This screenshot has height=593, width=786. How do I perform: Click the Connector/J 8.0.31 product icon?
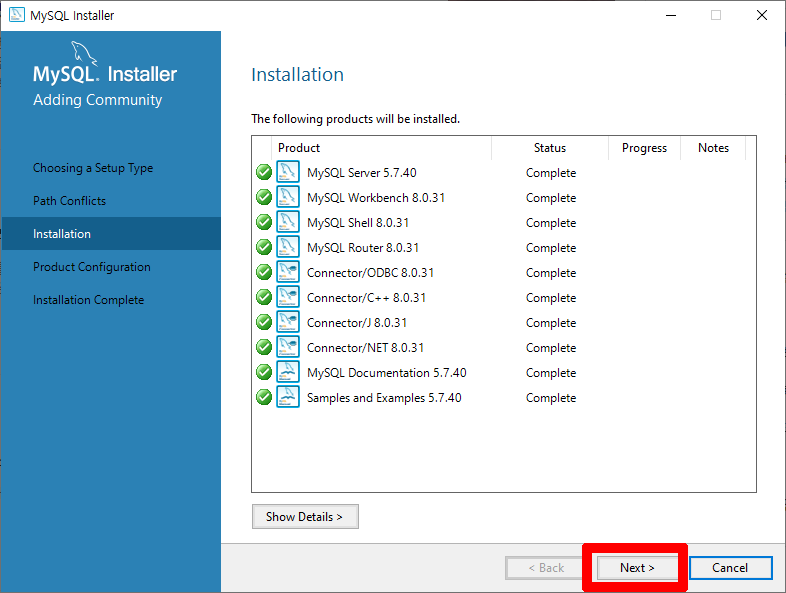[288, 322]
